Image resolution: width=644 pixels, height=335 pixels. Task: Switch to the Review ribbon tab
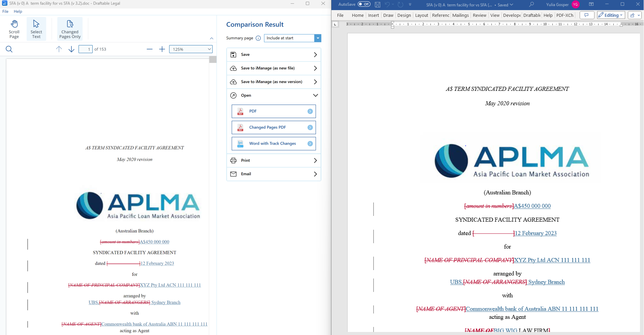pos(480,15)
